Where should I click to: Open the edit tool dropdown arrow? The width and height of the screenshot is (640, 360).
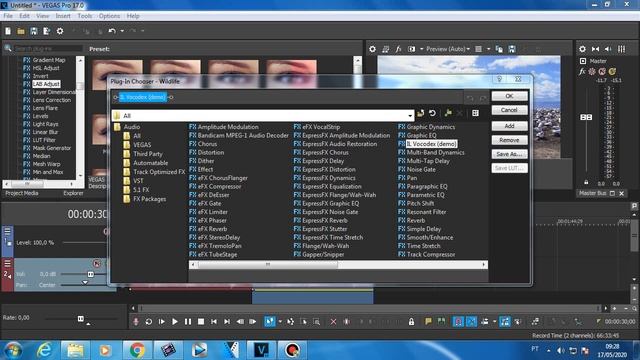(280, 322)
